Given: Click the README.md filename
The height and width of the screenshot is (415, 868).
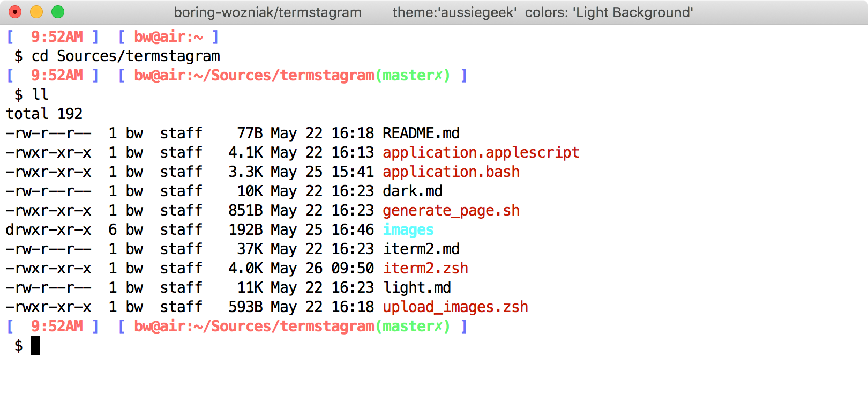Looking at the screenshot, I should click(x=421, y=133).
